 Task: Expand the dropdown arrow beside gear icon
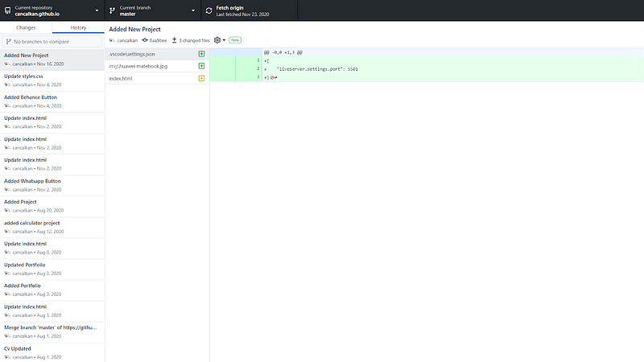(x=224, y=40)
